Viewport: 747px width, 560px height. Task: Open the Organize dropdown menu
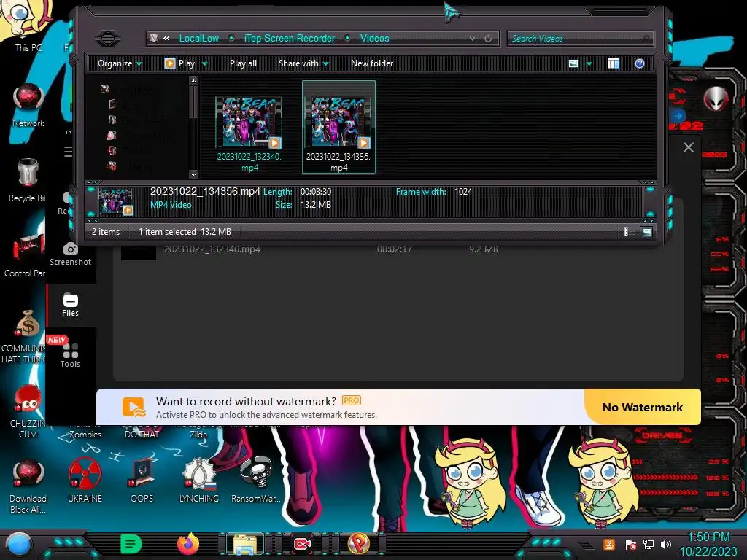pos(119,63)
